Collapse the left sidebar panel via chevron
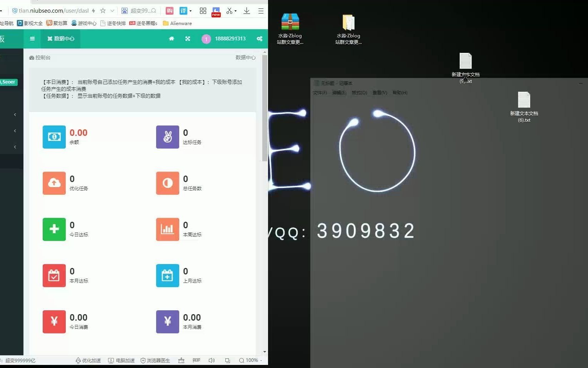The height and width of the screenshot is (368, 588). click(x=15, y=114)
